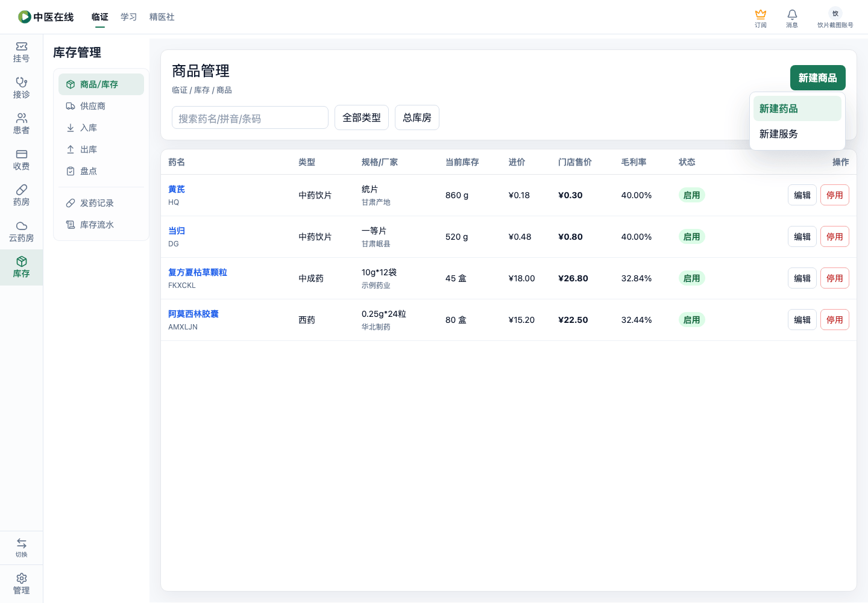
Task: Choose 新建药品 from the dropdown menu
Action: 797,108
